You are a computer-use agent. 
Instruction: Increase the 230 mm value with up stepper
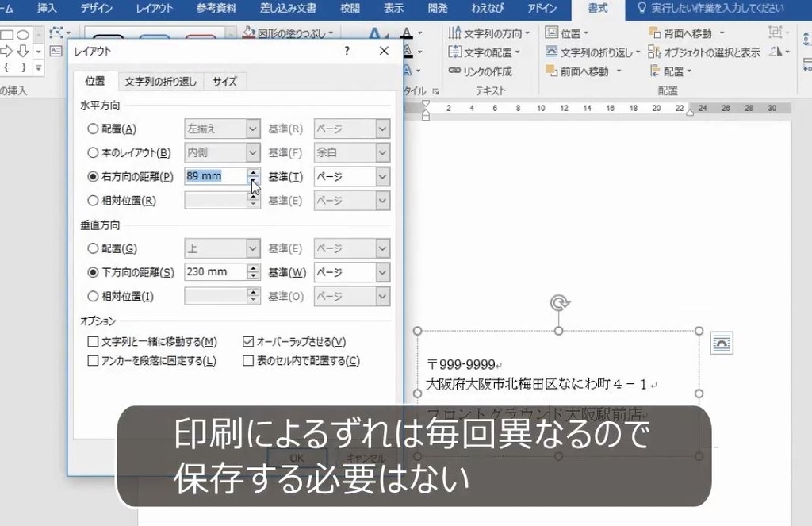253,268
